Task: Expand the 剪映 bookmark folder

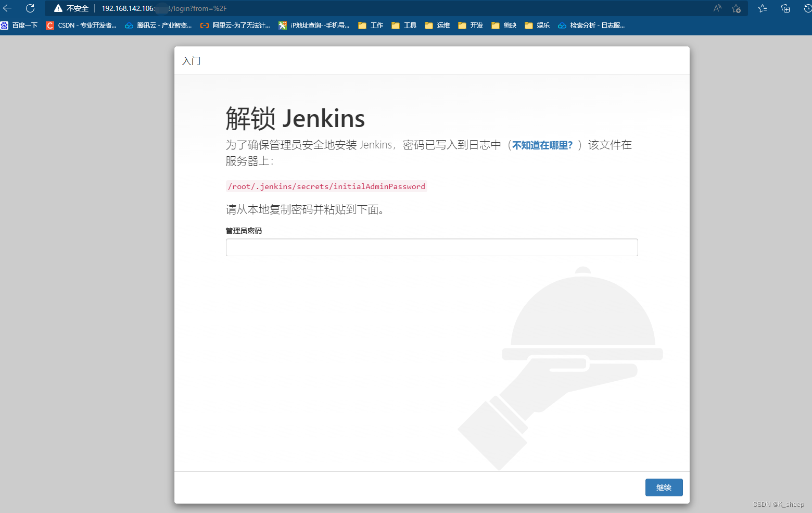Action: click(504, 26)
